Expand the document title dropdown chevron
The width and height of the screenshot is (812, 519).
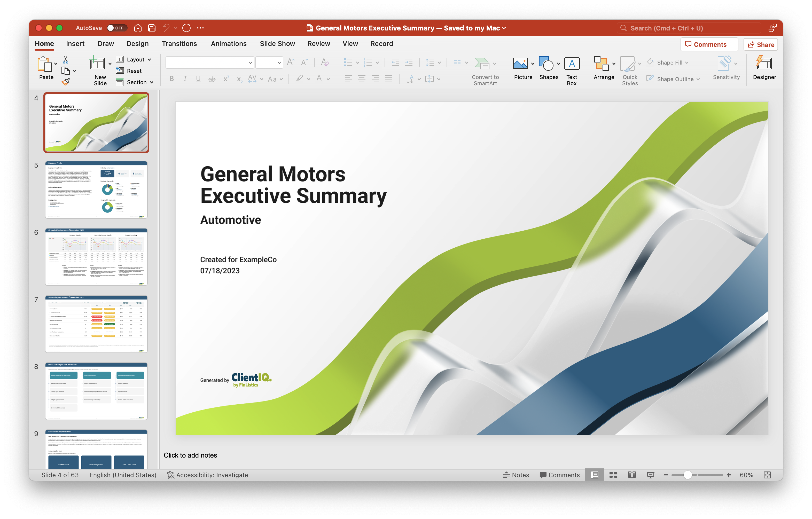click(504, 28)
